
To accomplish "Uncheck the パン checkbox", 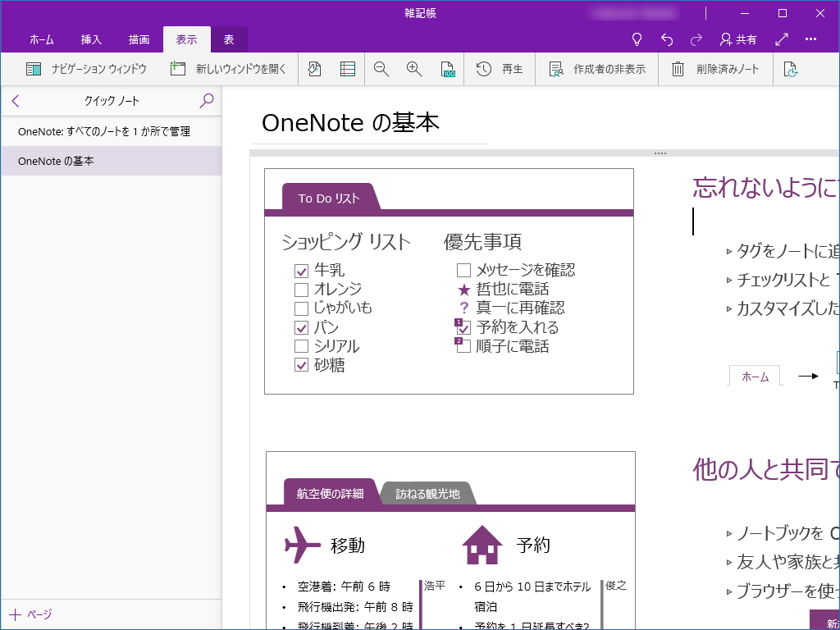I will click(x=302, y=327).
